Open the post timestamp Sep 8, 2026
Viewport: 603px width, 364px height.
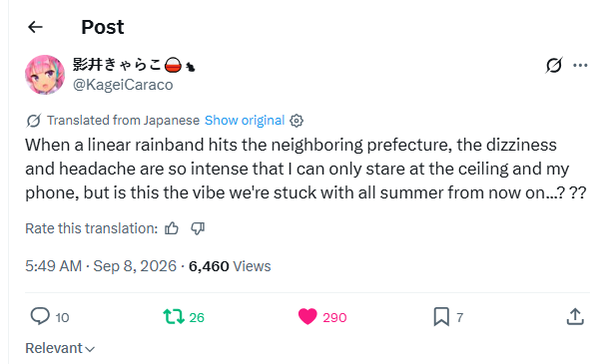[x=135, y=266]
